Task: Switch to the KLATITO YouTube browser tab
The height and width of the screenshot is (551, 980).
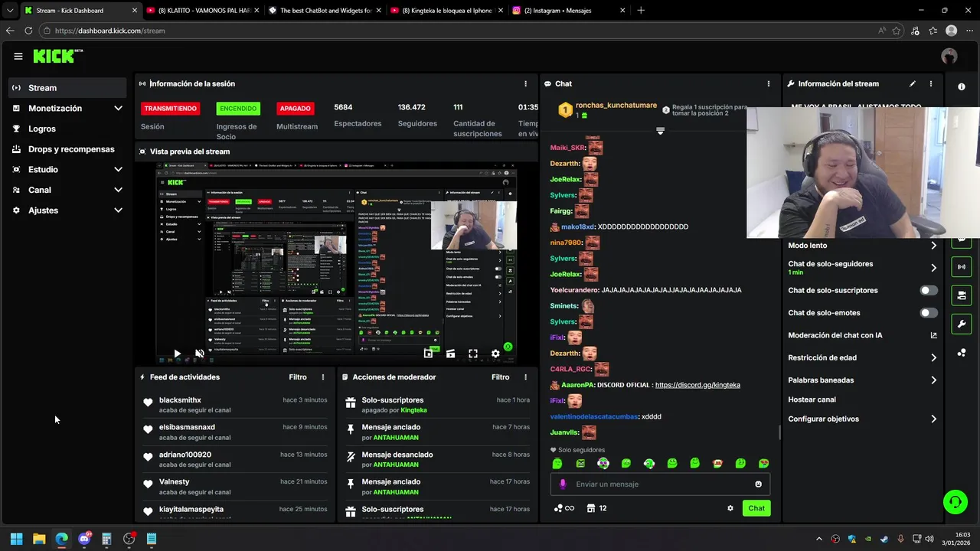Action: (204, 11)
